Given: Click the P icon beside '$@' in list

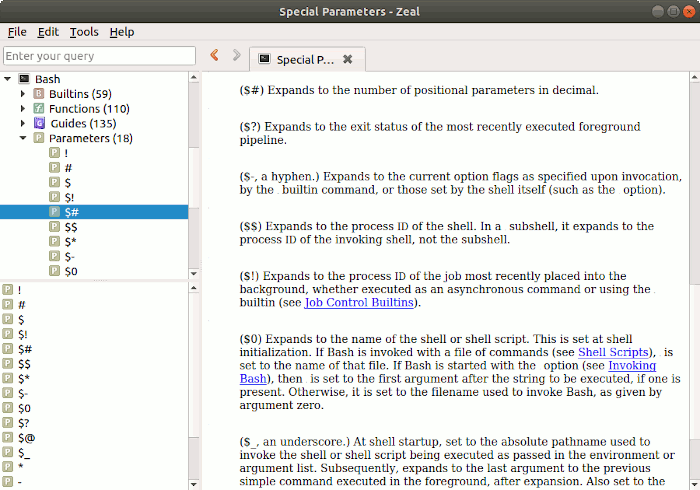Looking at the screenshot, I should tap(8, 437).
